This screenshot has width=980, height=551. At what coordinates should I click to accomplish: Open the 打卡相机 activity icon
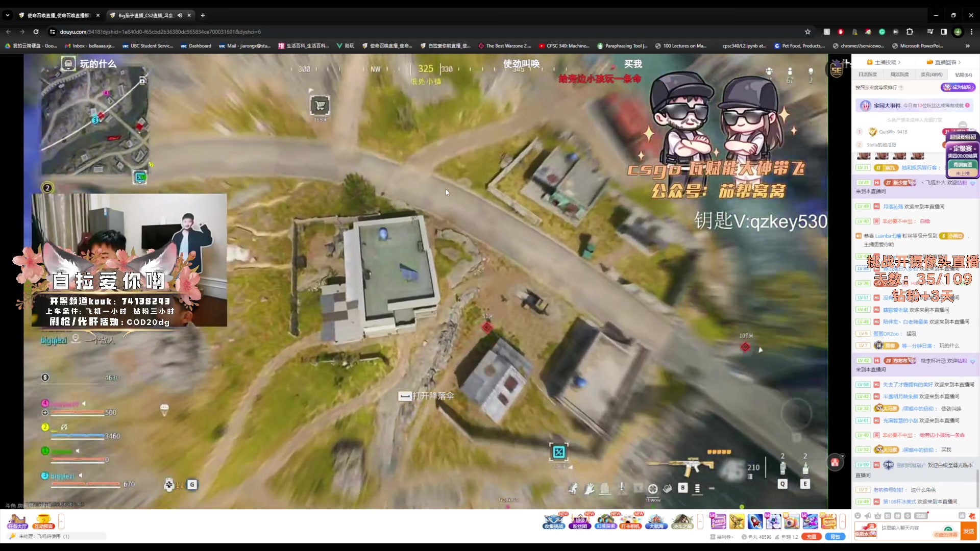pos(630,521)
